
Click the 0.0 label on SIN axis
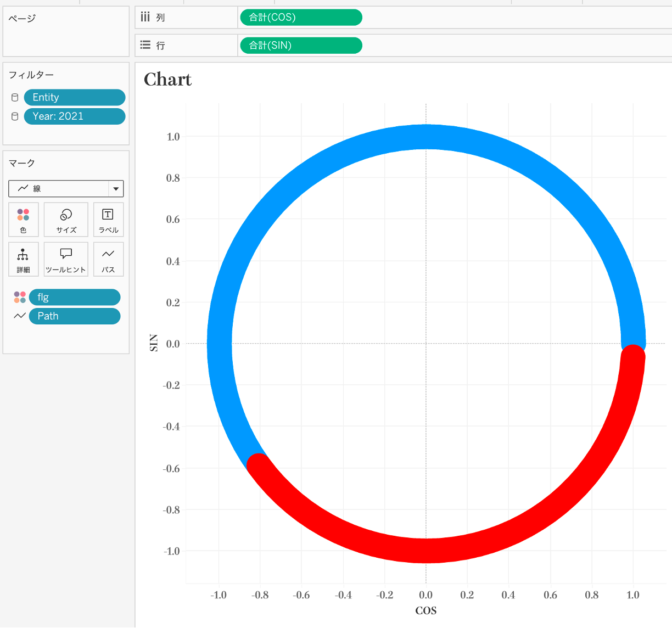[173, 344]
